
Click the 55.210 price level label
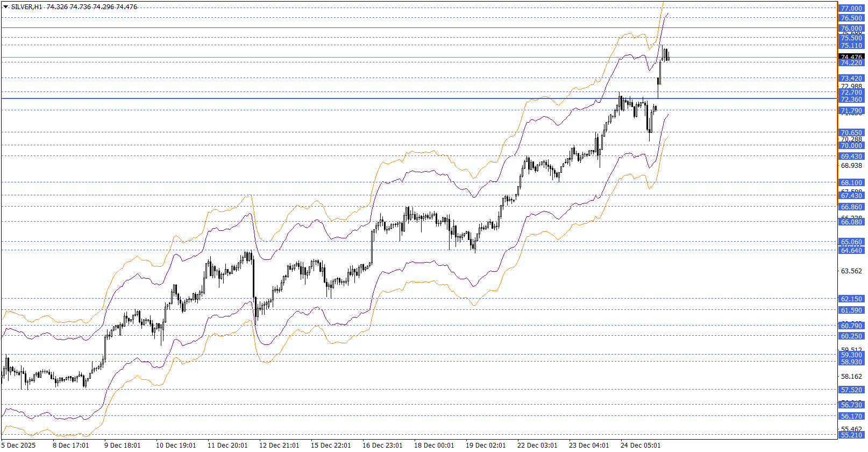pos(851,435)
